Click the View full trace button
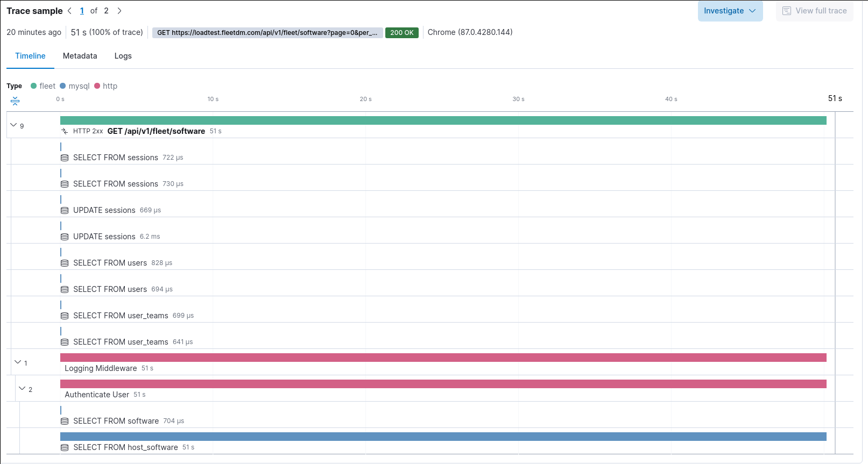Viewport: 868px width, 464px height. point(815,11)
